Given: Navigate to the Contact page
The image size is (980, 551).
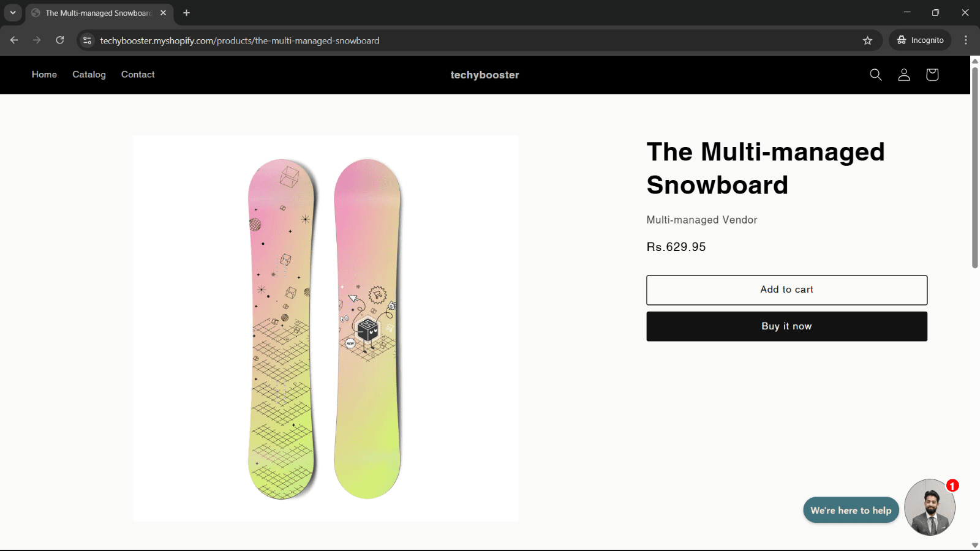Looking at the screenshot, I should point(138,75).
